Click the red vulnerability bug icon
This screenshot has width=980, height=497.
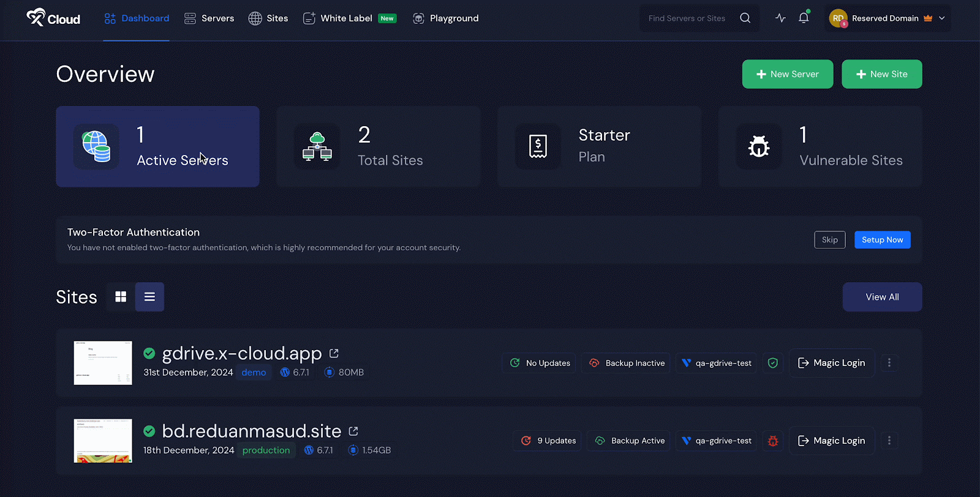(773, 441)
